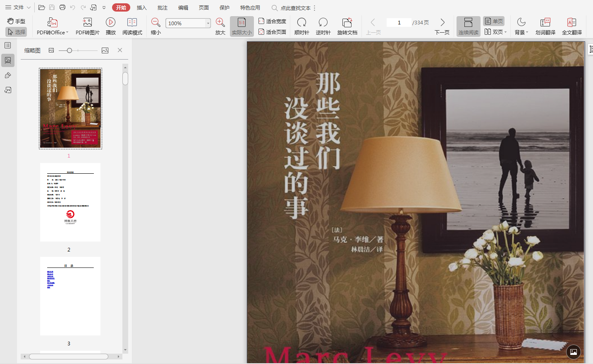593x364 pixels.
Task: Switch to 开始 tab
Action: pyautogui.click(x=121, y=7)
